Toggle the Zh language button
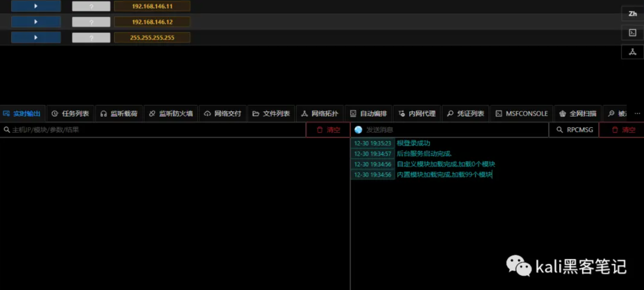This screenshot has width=644, height=290. (x=633, y=14)
